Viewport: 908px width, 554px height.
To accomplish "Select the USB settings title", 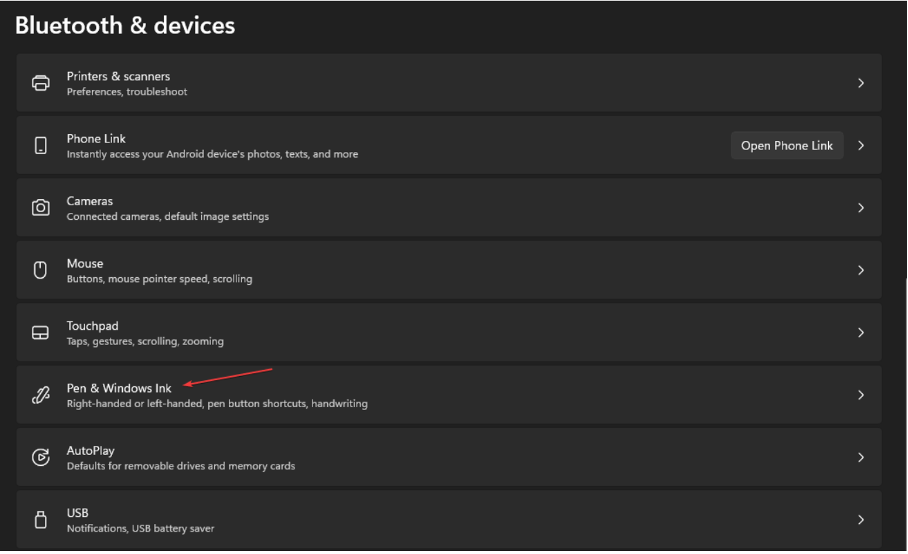I will click(79, 513).
